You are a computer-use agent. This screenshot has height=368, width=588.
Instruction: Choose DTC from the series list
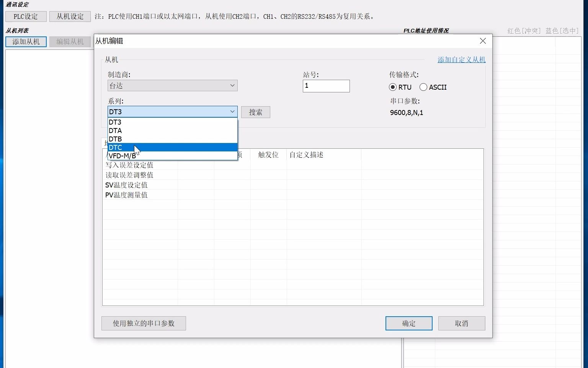(172, 147)
